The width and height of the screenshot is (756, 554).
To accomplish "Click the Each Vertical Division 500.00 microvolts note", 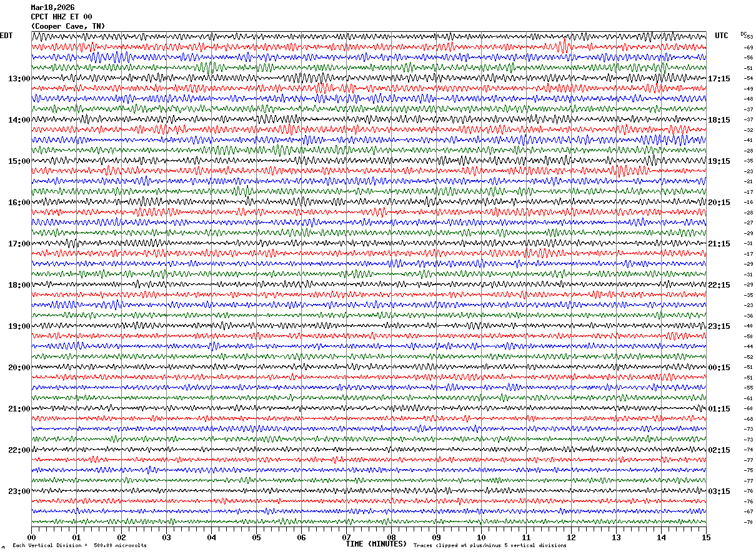I will pyautogui.click(x=79, y=546).
